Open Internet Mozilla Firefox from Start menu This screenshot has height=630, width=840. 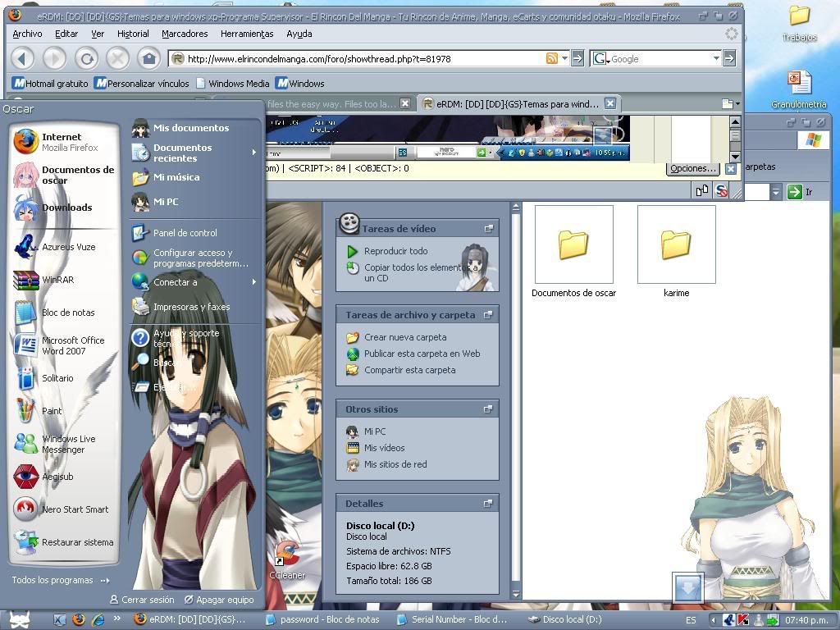click(63, 142)
